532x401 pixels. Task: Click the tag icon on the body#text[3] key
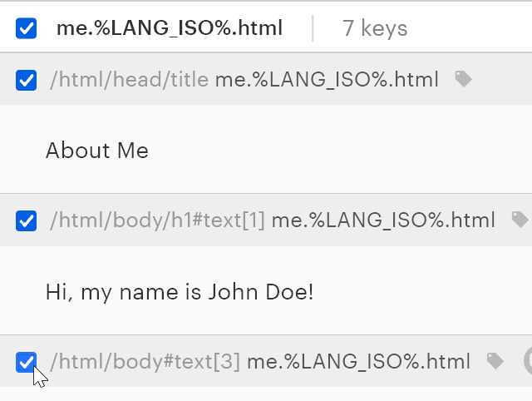pyautogui.click(x=495, y=361)
